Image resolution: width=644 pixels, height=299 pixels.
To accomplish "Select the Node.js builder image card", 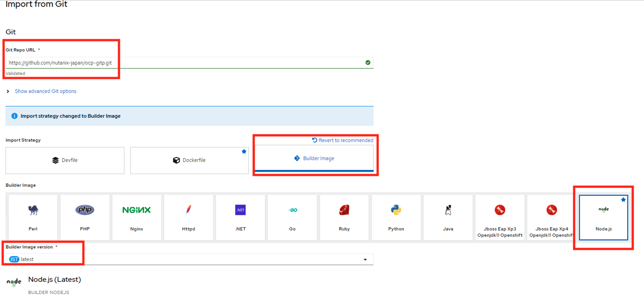I will tap(603, 217).
